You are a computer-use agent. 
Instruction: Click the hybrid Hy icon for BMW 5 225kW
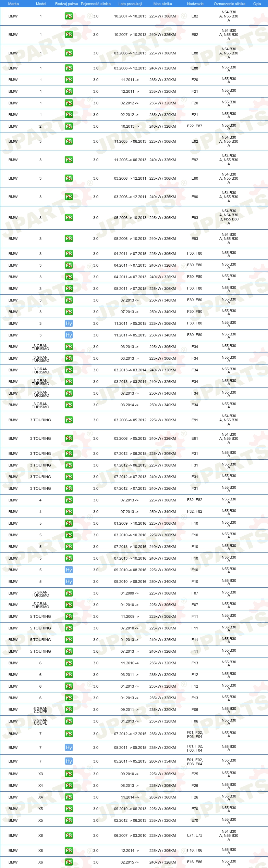69,570
